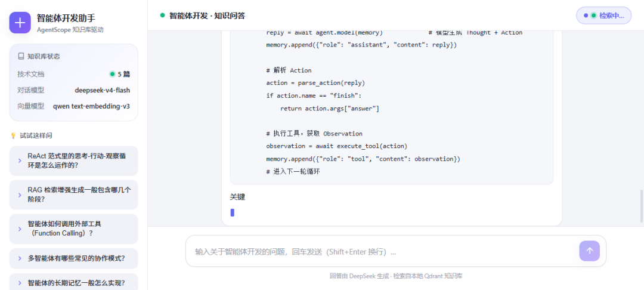Ask how 智能体 calls tools via Function Calling

pos(73,229)
